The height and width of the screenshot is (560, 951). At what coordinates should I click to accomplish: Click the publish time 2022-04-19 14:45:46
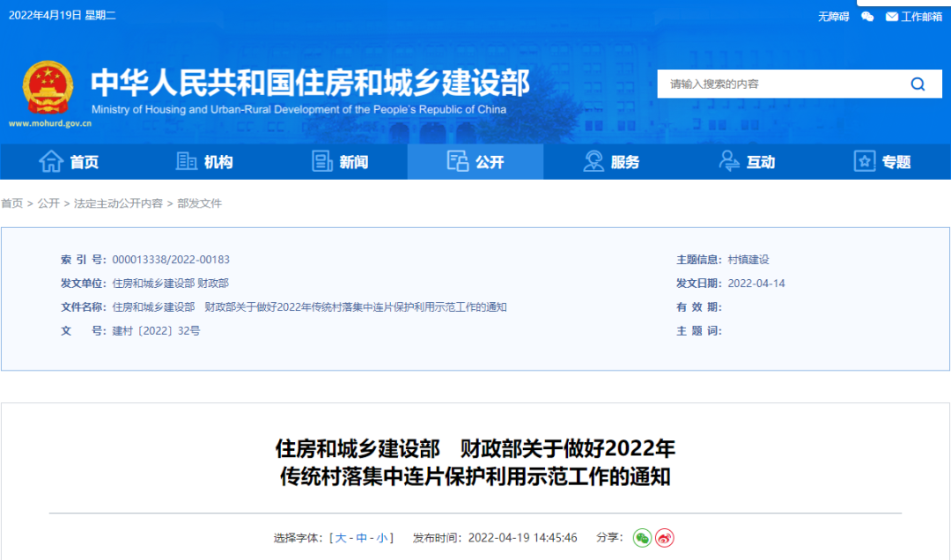[522, 538]
